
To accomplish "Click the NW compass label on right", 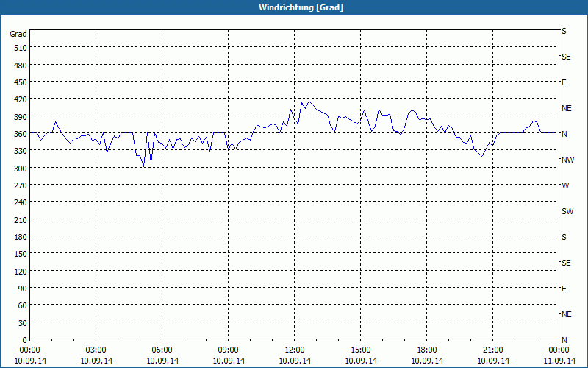I will [567, 160].
